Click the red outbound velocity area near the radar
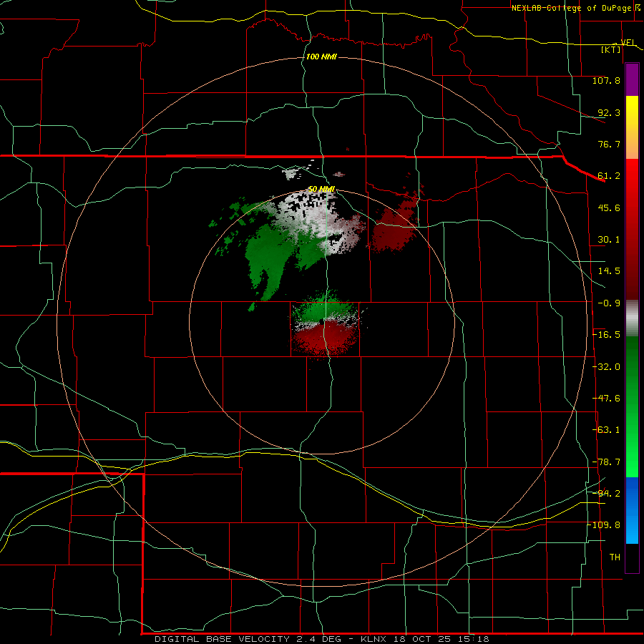This screenshot has width=644, height=644. pyautogui.click(x=324, y=337)
